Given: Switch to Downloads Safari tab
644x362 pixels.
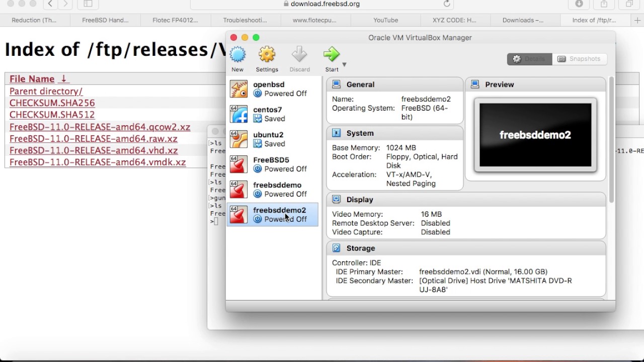Looking at the screenshot, I should point(523,20).
